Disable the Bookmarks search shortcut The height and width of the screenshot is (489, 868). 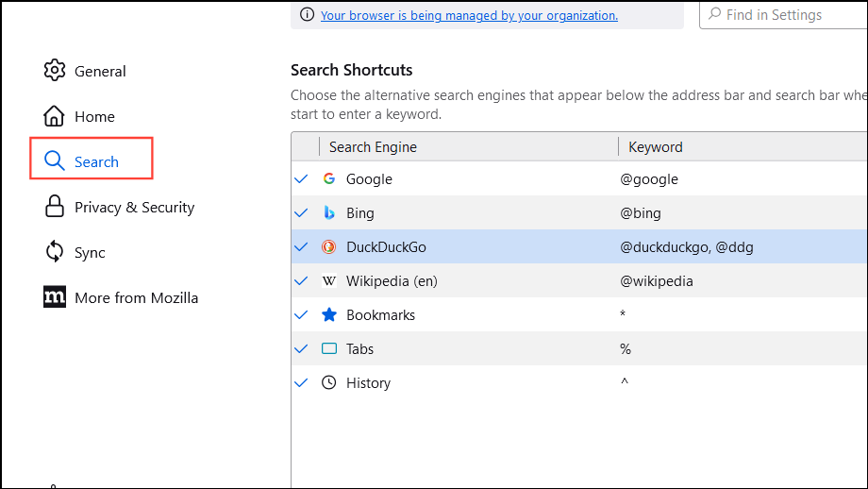click(301, 314)
